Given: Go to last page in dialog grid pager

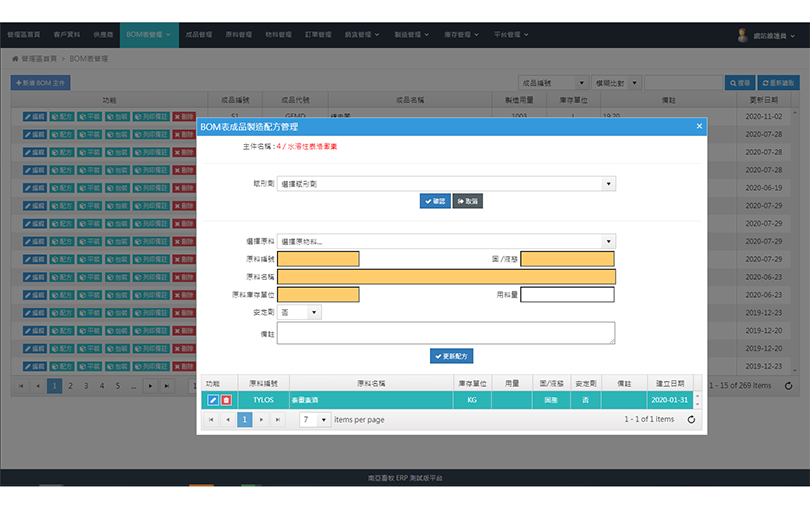Looking at the screenshot, I should pos(278,420).
